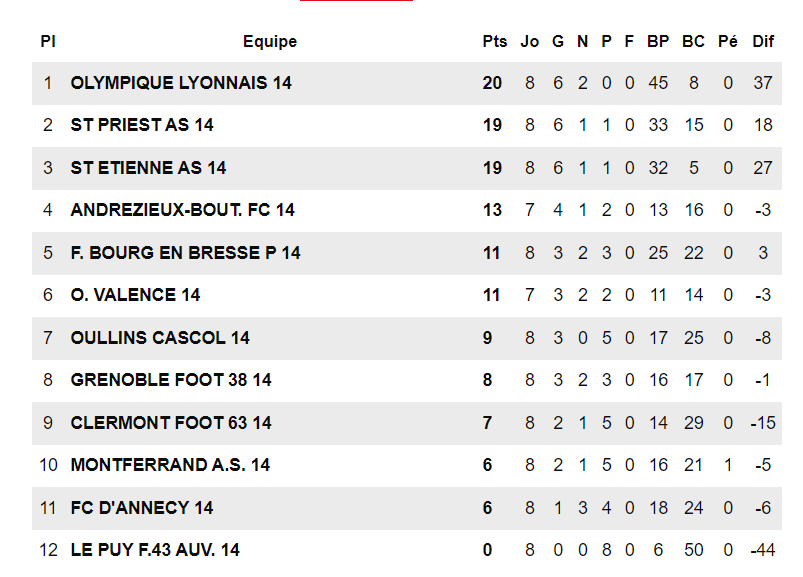This screenshot has width=803, height=577.
Task: Select the O. VALENCE 14 team
Action: click(135, 295)
